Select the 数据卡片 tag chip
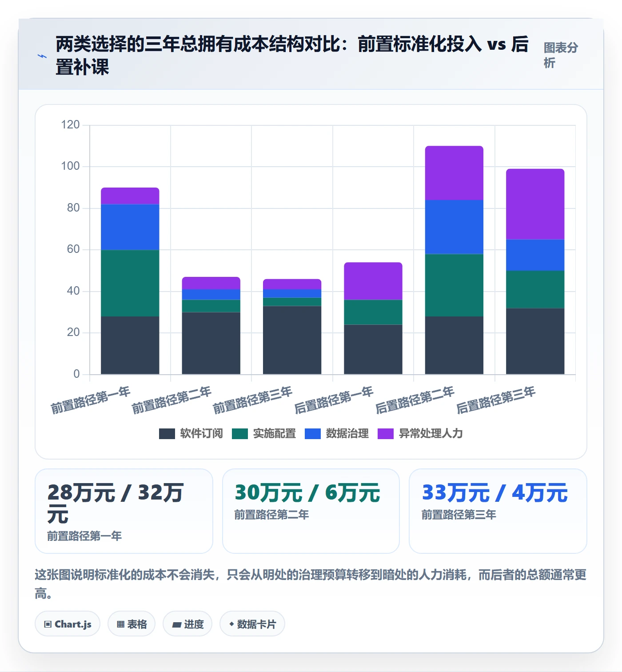Viewport: 622px width, 672px height. coord(252,624)
